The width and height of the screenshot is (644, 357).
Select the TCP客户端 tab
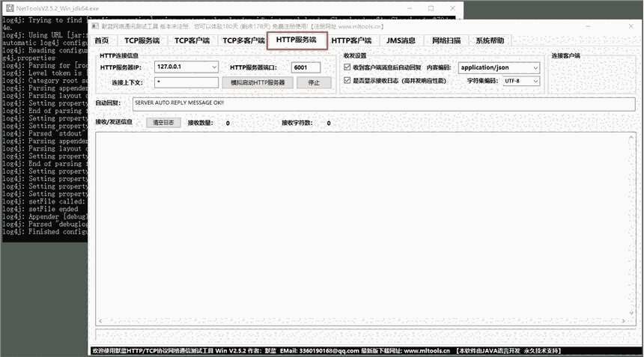pos(192,40)
